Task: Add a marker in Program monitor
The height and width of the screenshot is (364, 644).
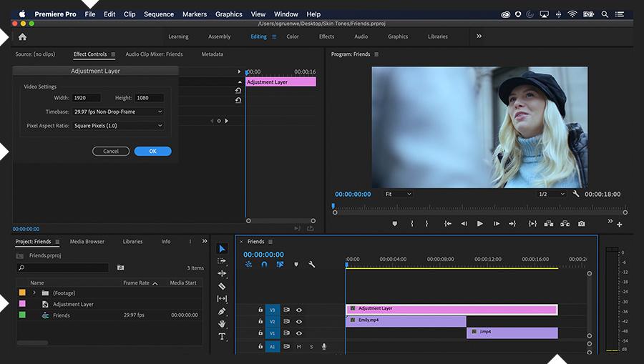Action: click(x=394, y=224)
